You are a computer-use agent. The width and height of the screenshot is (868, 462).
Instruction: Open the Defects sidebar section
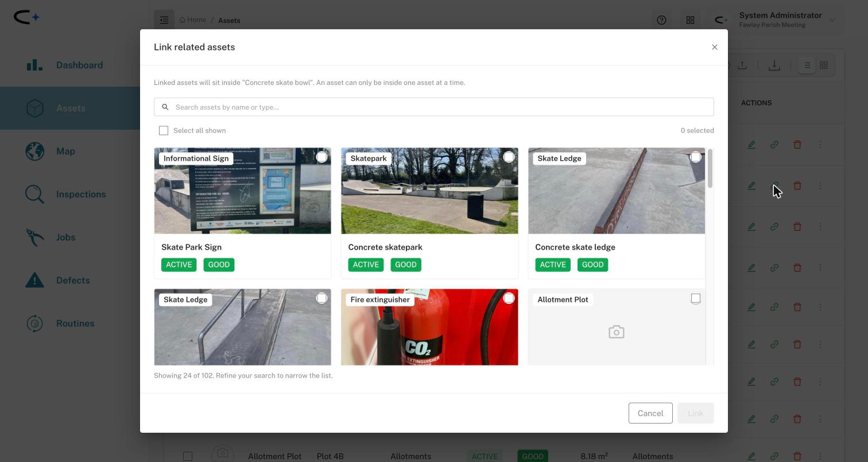click(x=70, y=280)
